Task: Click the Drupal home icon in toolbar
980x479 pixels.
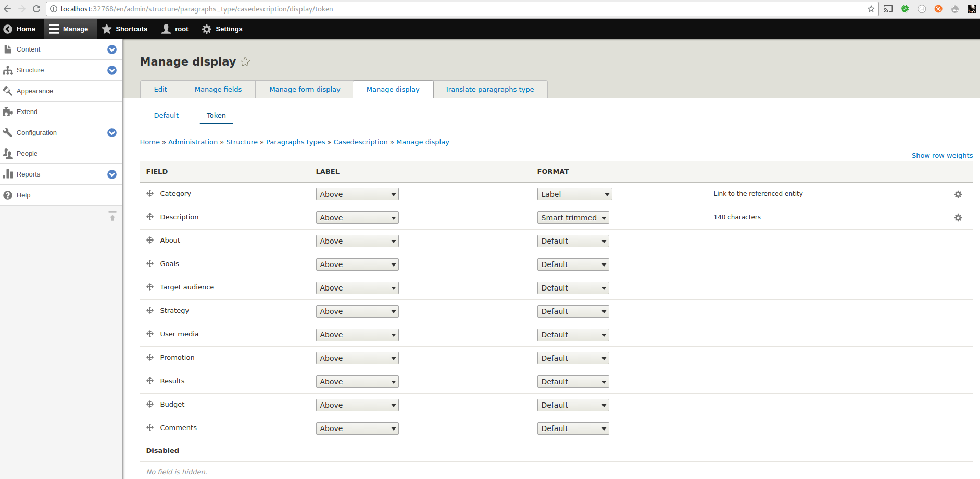Action: click(x=7, y=29)
